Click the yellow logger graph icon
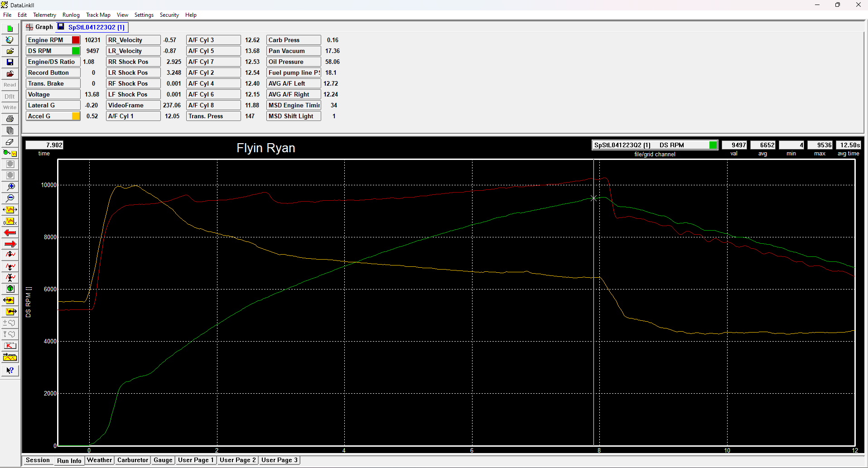 point(10,357)
